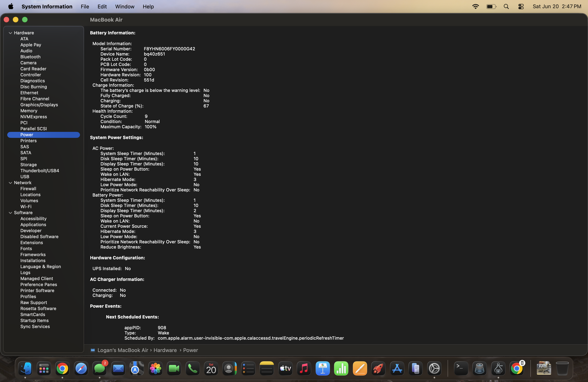Open Safari from the Dock
The width and height of the screenshot is (588, 382).
point(81,368)
